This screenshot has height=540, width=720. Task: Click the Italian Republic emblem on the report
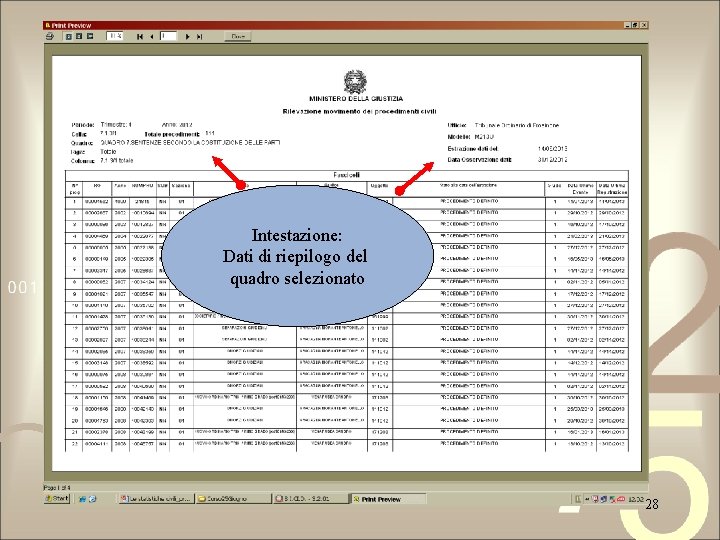[355, 82]
